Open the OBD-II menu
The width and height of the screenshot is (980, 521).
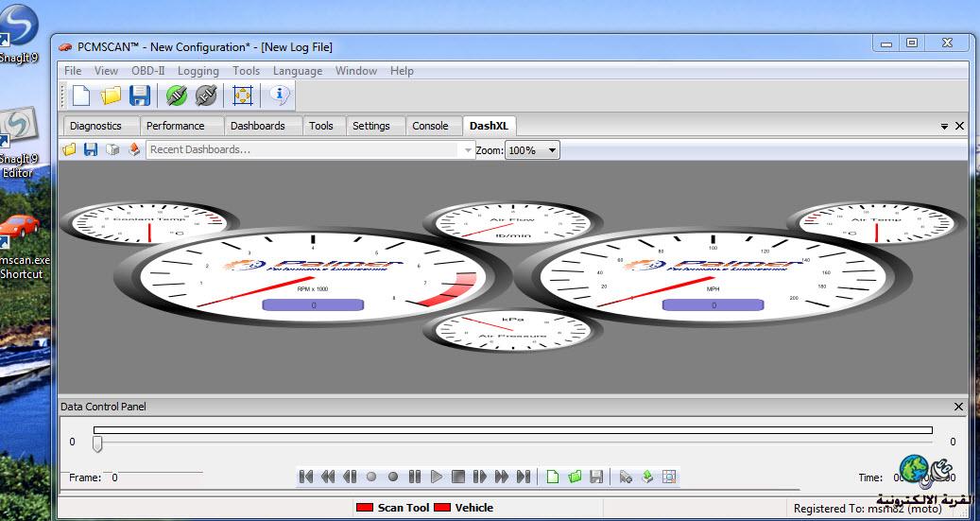pyautogui.click(x=148, y=71)
